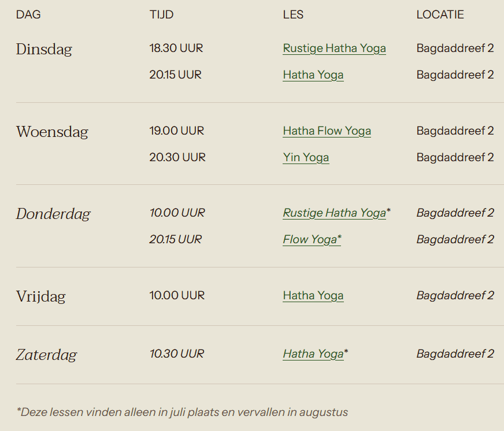
Task: Click the DAG column header
Action: [x=28, y=14]
